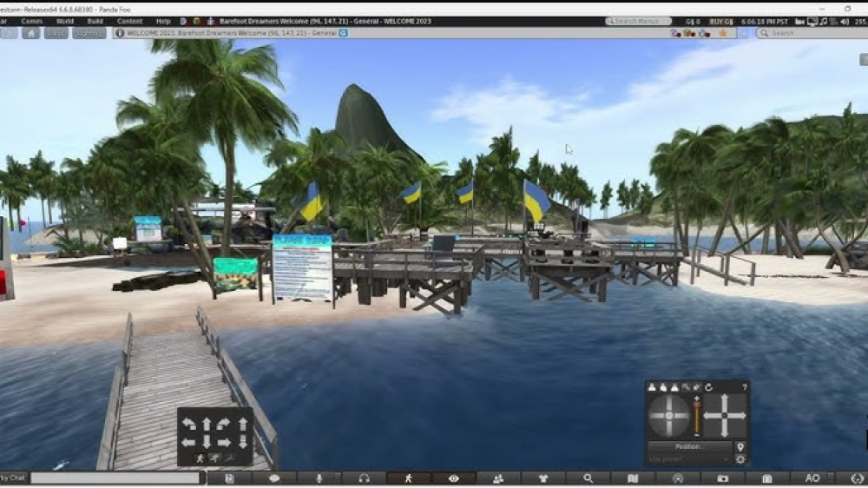Screen dimensions: 868x488
Task: Click the Search magnifier toolbar button
Action: pos(589,478)
